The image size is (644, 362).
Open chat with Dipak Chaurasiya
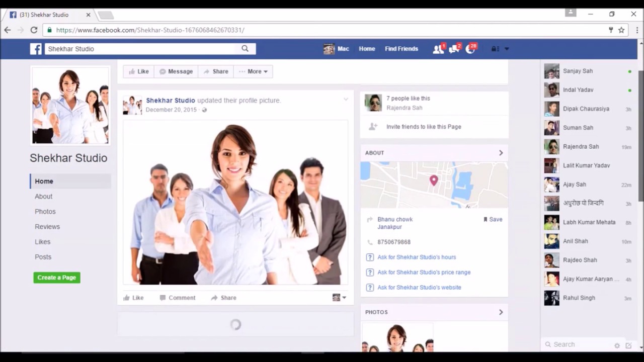[588, 109]
